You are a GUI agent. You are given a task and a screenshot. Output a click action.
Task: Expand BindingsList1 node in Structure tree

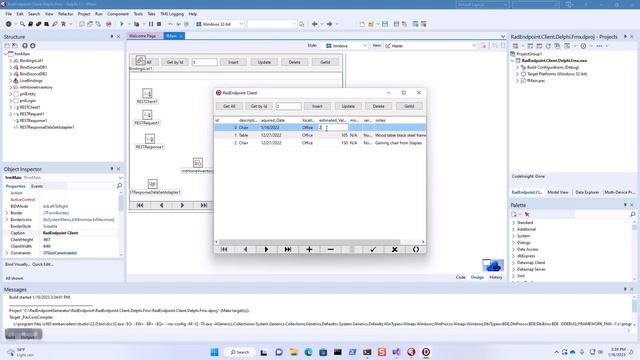[11, 61]
